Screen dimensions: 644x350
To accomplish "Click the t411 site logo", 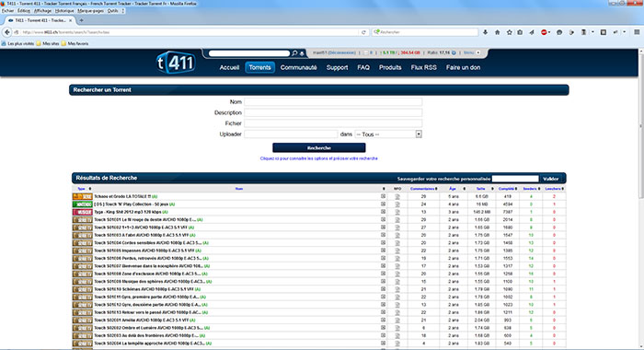I will click(x=176, y=63).
